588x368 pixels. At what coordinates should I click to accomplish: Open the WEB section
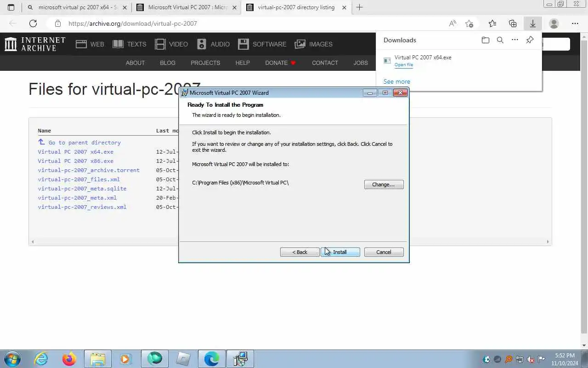point(90,44)
